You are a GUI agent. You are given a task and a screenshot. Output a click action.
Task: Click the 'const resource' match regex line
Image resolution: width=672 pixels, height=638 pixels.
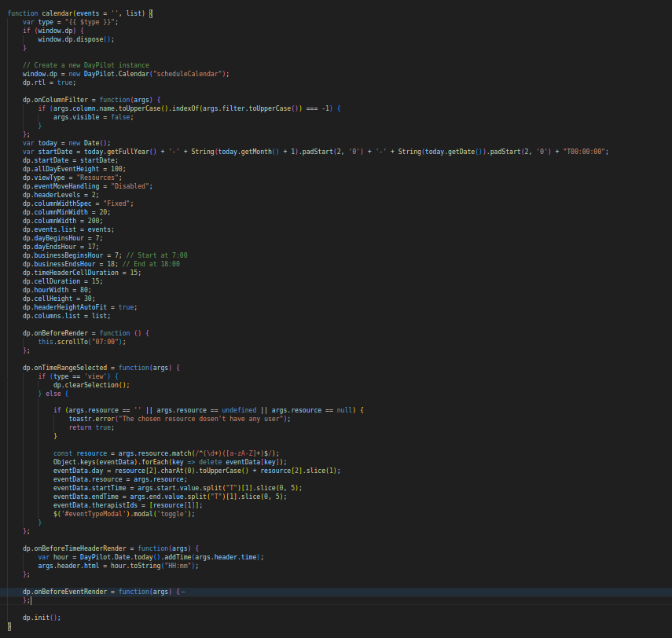(x=167, y=453)
